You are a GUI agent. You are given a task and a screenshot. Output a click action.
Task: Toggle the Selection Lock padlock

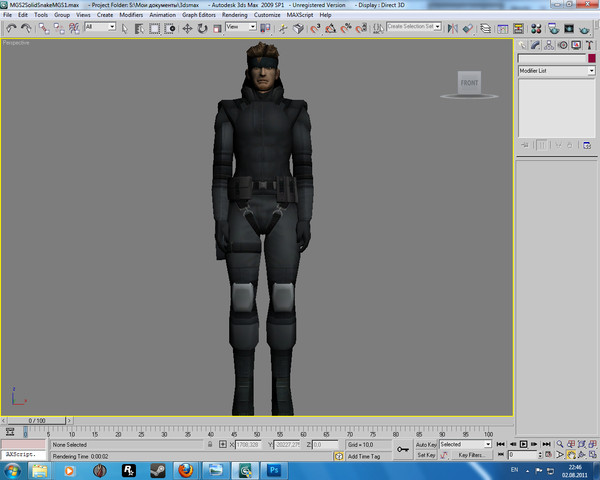click(x=210, y=444)
